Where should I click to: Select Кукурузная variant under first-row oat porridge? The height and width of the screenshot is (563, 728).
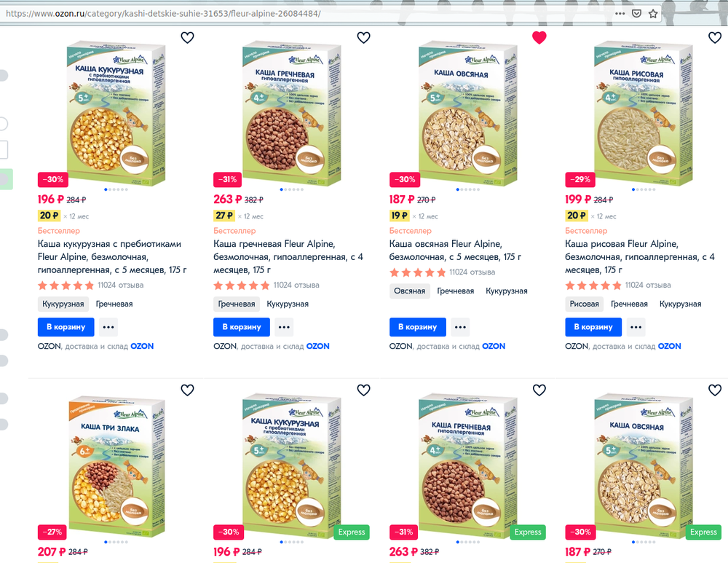click(507, 291)
